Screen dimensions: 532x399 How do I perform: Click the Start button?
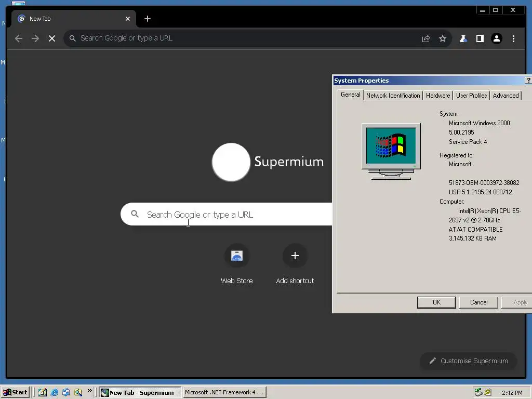click(x=15, y=392)
